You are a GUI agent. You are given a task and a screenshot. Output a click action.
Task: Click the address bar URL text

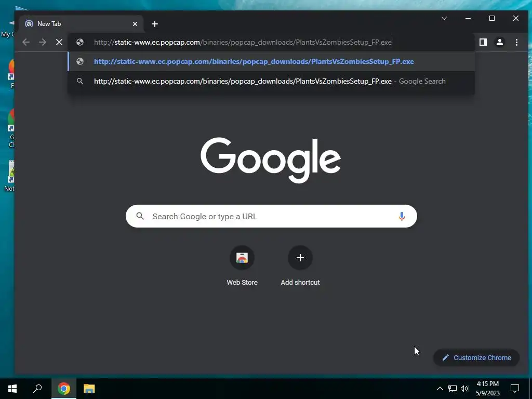(243, 42)
